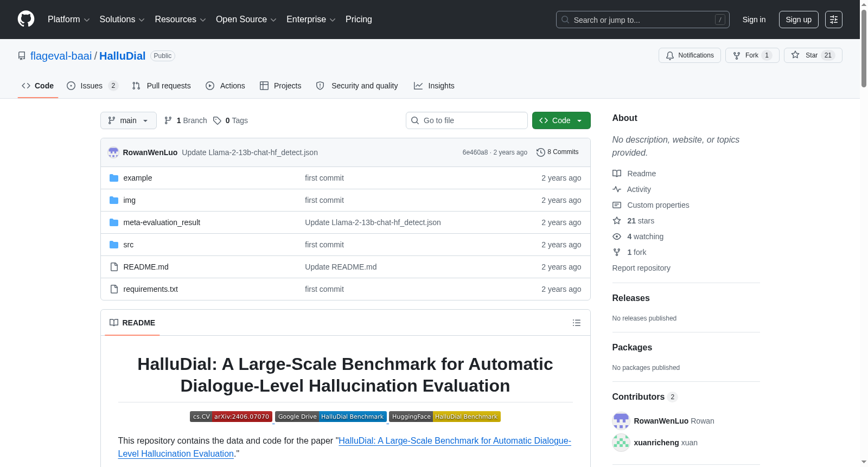This screenshot has height=467, width=868.
Task: Open commit 6e460a8 hash link
Action: click(475, 152)
